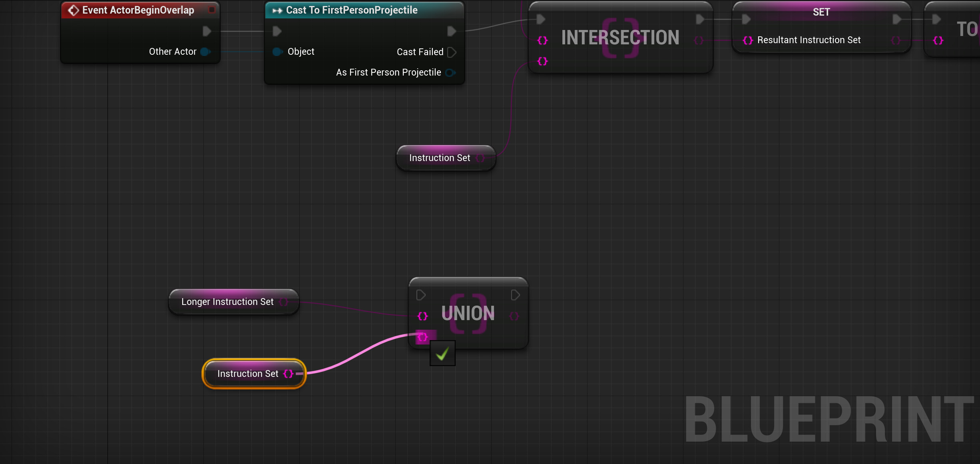Click highlighted lower Union set input pin
The width and height of the screenshot is (980, 464).
click(x=422, y=337)
